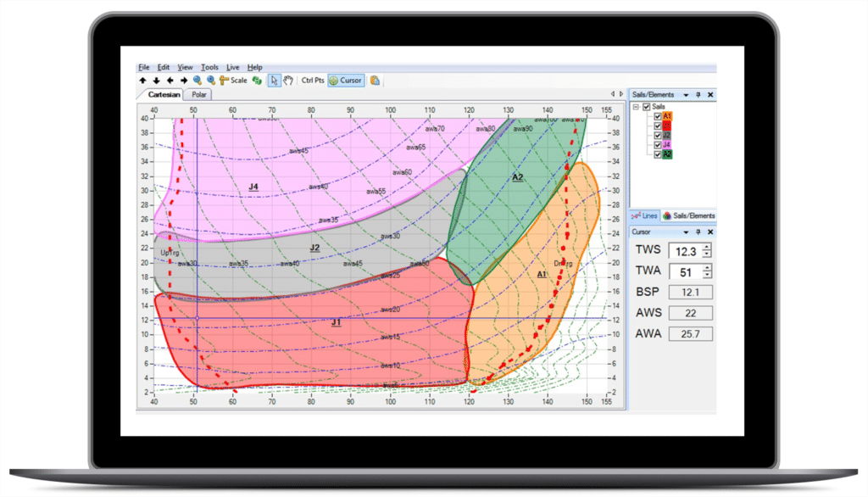Click the AWS value 22 field
This screenshot has height=497, width=868.
[x=690, y=313]
